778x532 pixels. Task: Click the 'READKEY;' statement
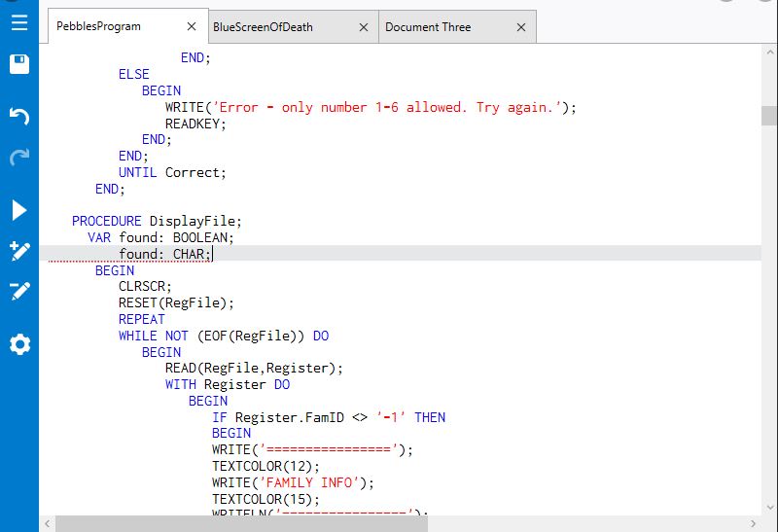[195, 124]
